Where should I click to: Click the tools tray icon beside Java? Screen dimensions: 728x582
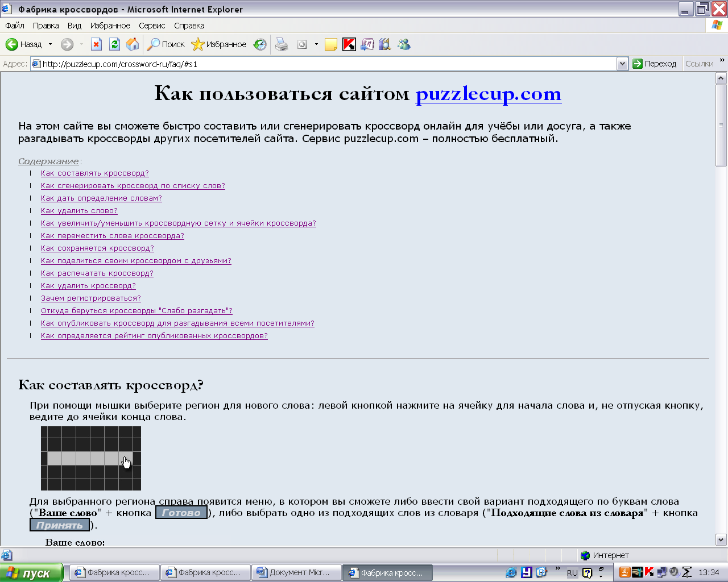[637, 572]
